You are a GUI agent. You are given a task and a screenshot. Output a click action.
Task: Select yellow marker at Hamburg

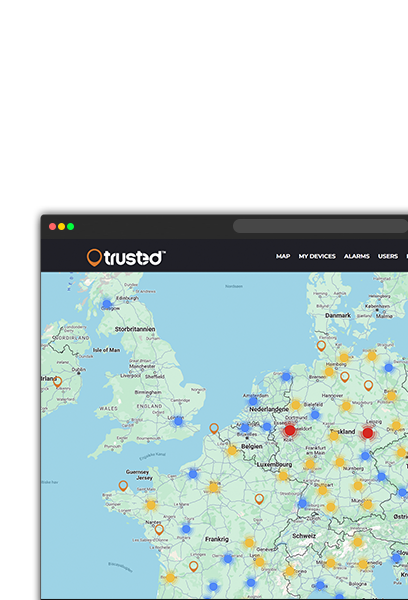tap(329, 371)
